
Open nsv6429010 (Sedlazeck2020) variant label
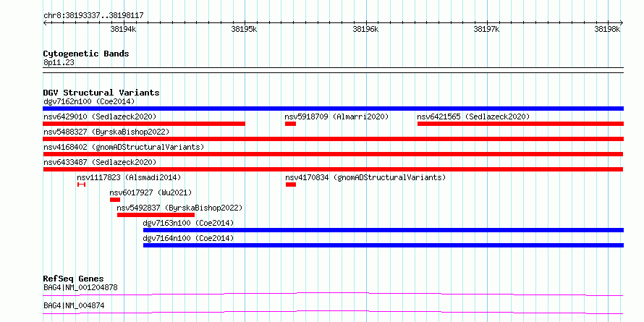pyautogui.click(x=100, y=116)
